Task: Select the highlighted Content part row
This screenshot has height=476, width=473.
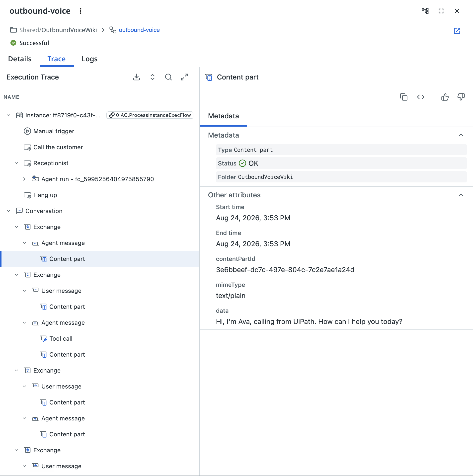Action: click(100, 259)
